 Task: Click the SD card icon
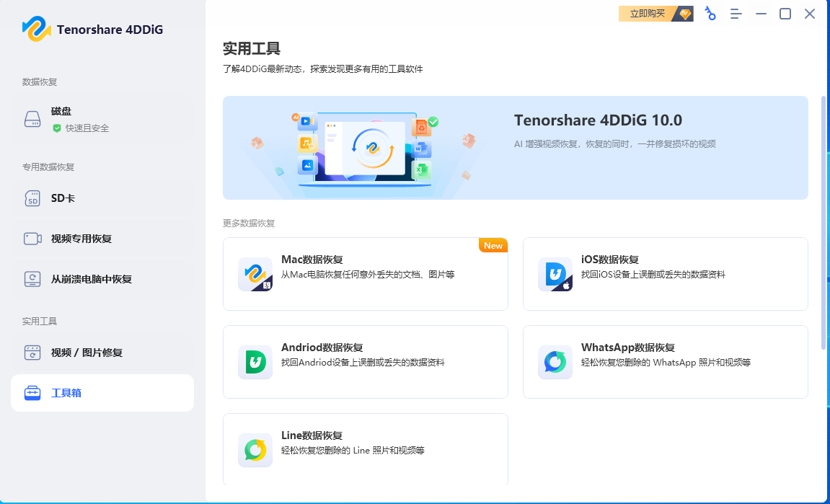point(32,198)
